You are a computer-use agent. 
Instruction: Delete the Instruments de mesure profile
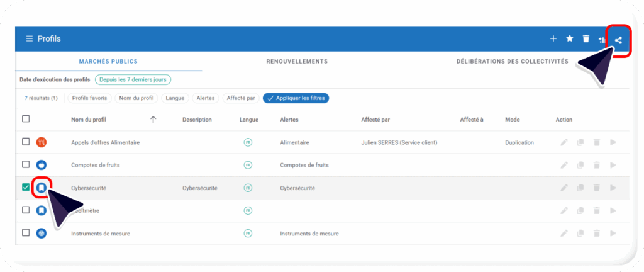(x=596, y=234)
